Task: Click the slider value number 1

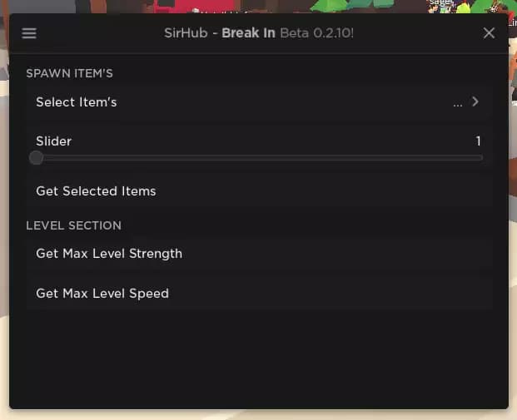Action: click(478, 141)
